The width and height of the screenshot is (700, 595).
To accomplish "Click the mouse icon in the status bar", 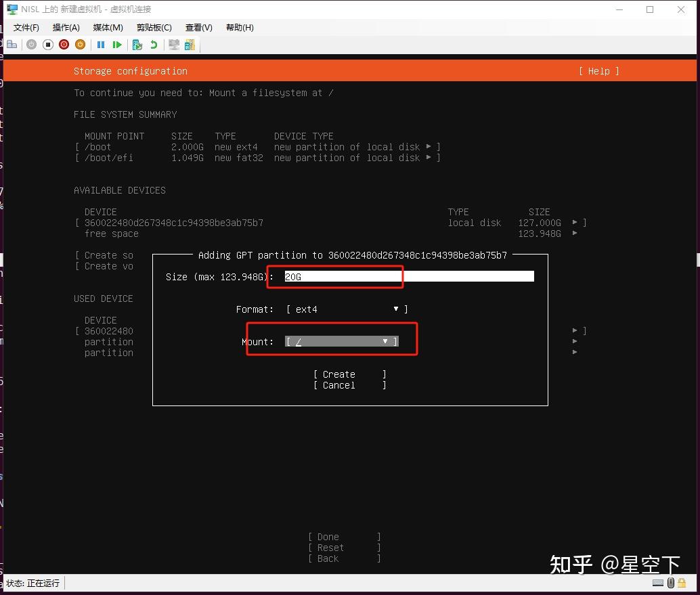I will click(670, 583).
